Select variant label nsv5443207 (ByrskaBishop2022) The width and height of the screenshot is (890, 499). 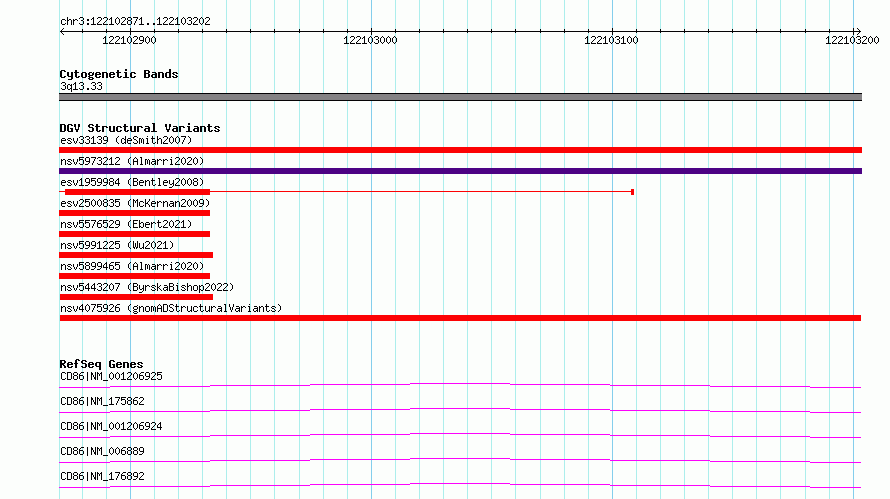pyautogui.click(x=147, y=287)
